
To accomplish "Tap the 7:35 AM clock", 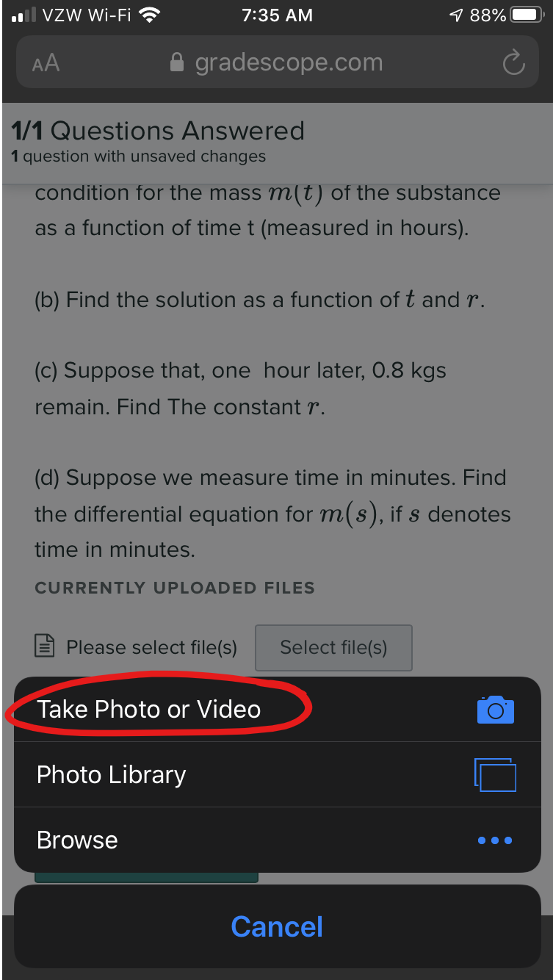I will pyautogui.click(x=277, y=15).
